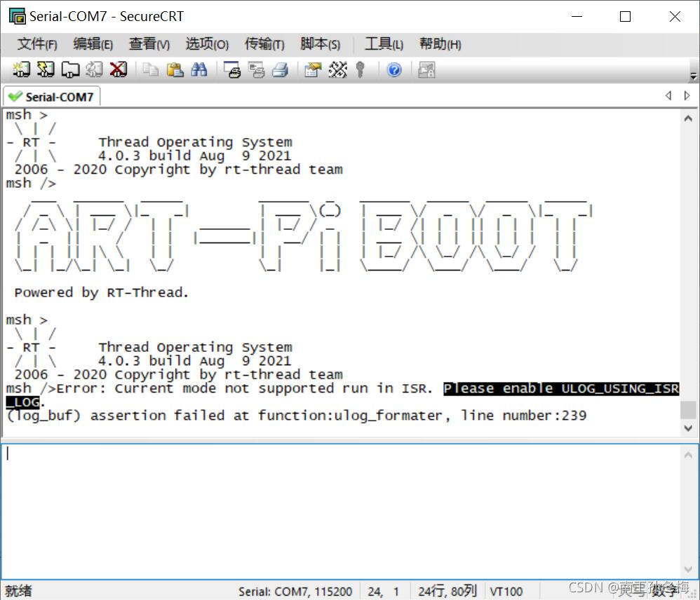Open the 工具(L) menu
Screen dimensions: 700x600
384,44
